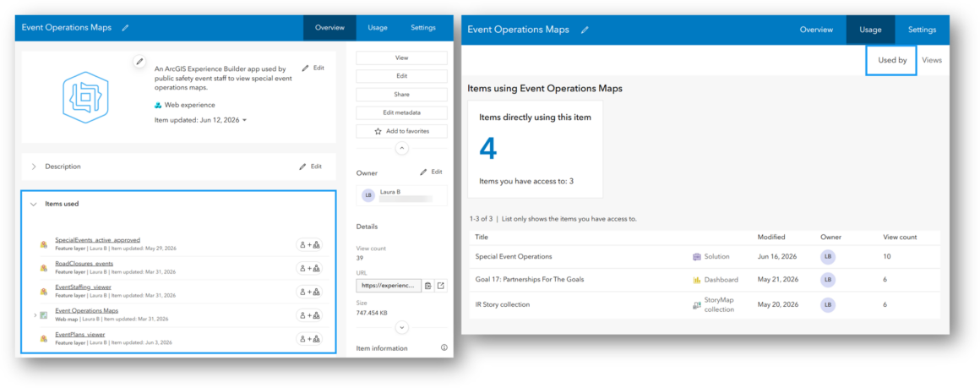This screenshot has width=980, height=388.
Task: Click the Title column header
Action: point(482,238)
